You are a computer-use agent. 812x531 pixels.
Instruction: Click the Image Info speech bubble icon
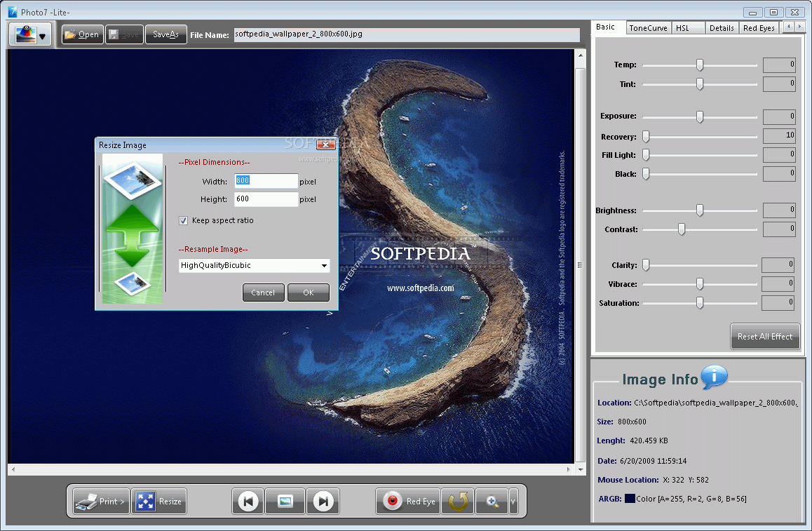(x=714, y=377)
